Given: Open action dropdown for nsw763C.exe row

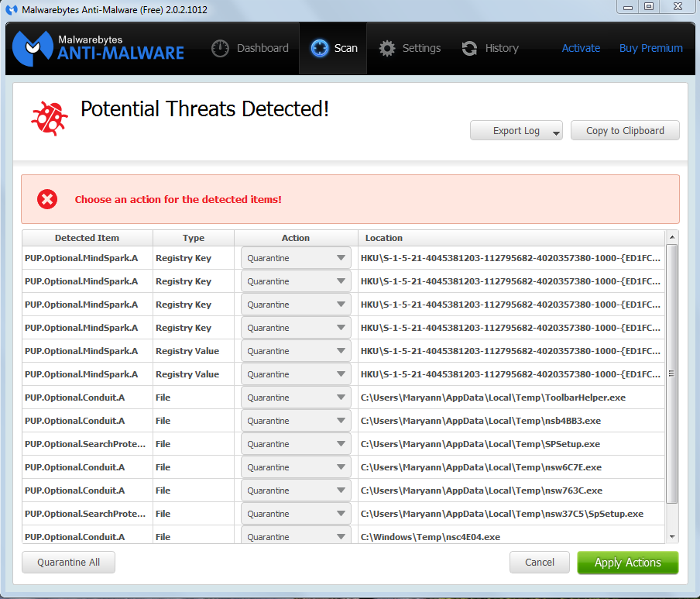Looking at the screenshot, I should tap(296, 490).
